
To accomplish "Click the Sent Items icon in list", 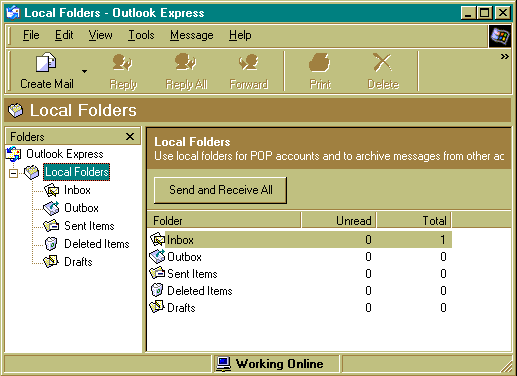I will pyautogui.click(x=157, y=273).
